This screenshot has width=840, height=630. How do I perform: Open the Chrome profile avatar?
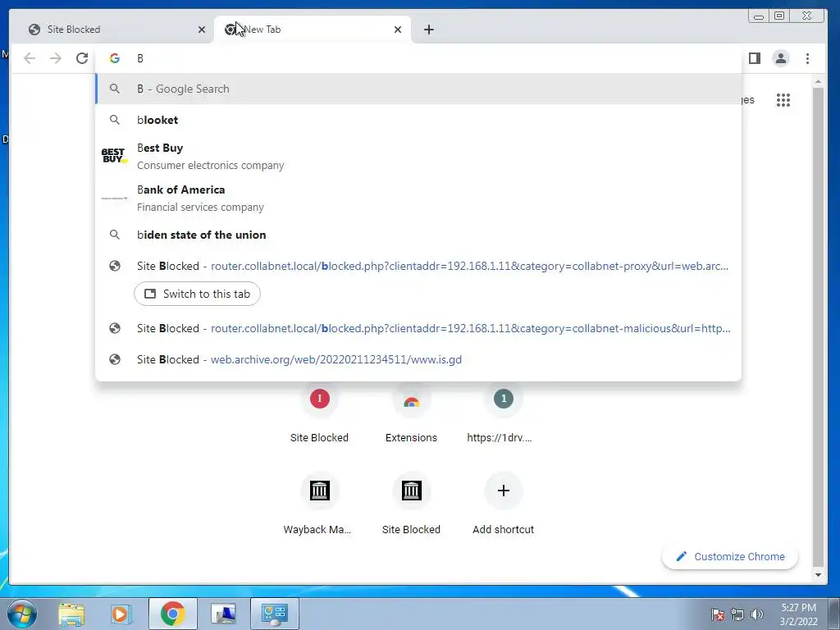coord(781,58)
